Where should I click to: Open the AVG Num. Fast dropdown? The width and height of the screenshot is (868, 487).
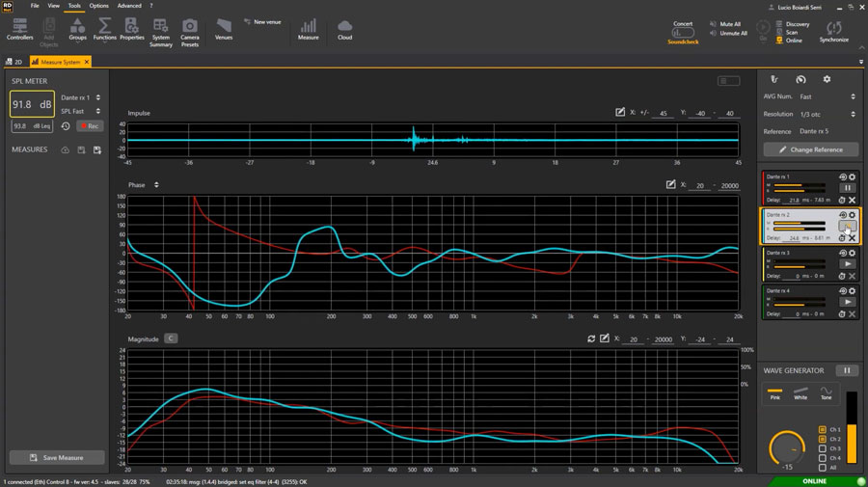click(827, 96)
